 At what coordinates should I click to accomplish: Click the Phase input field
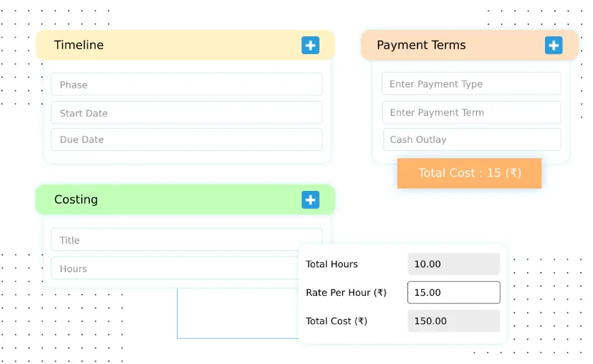[186, 85]
